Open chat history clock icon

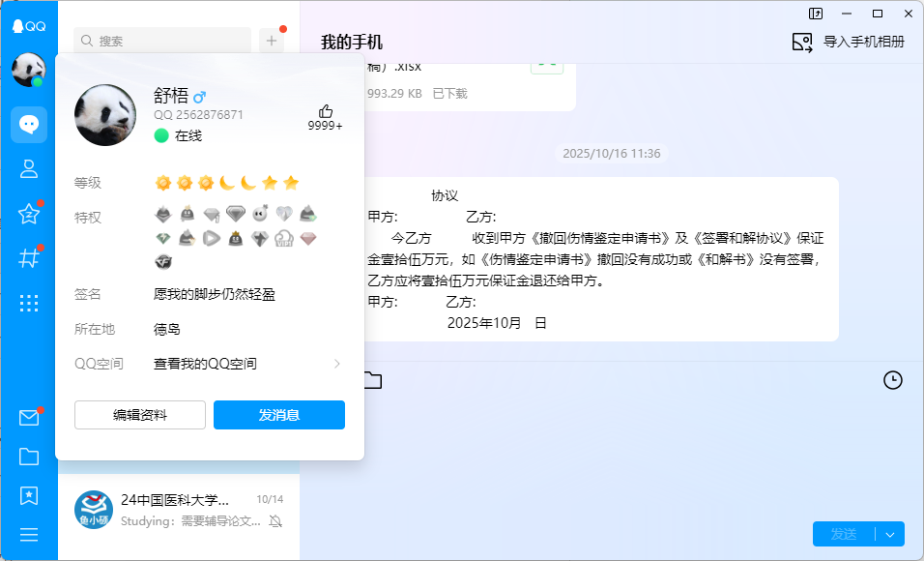coord(892,380)
